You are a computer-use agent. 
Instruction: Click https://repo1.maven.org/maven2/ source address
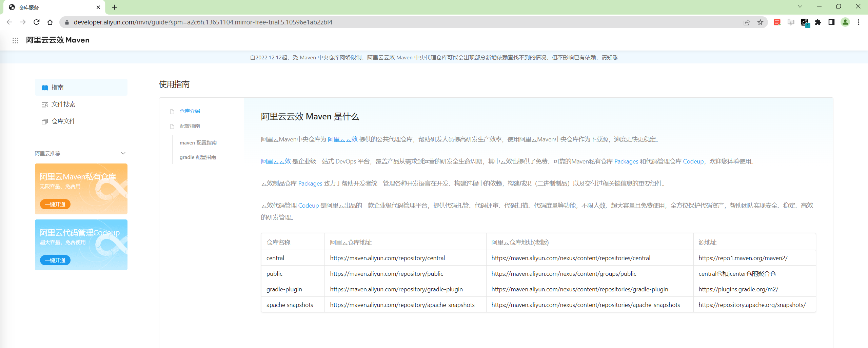point(743,258)
